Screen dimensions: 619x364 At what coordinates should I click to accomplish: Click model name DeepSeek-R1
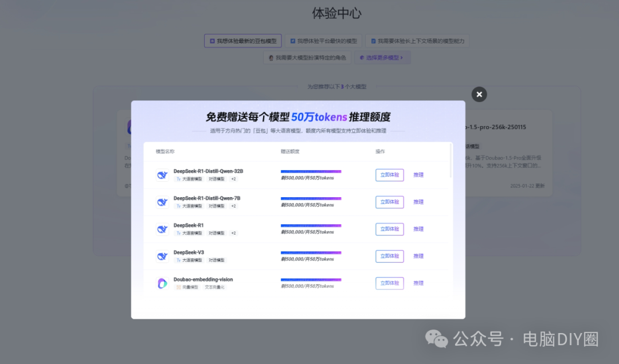(x=189, y=225)
